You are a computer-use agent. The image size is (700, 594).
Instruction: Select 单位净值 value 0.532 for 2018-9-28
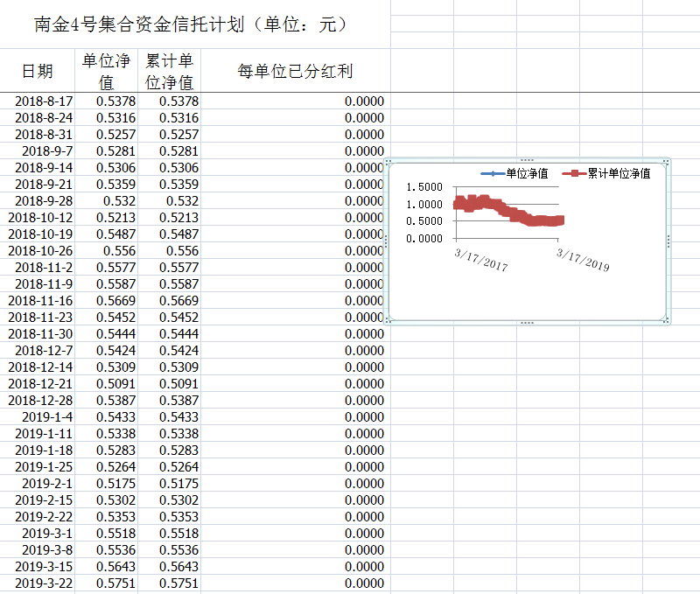click(106, 201)
